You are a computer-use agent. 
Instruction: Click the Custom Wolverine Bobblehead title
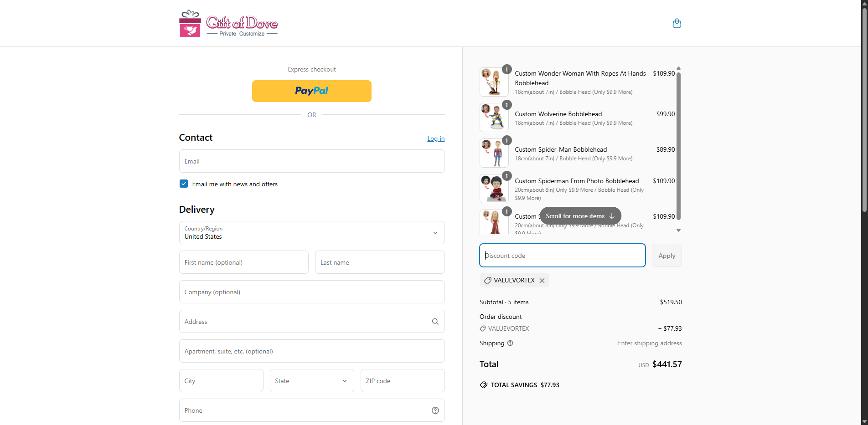point(558,114)
